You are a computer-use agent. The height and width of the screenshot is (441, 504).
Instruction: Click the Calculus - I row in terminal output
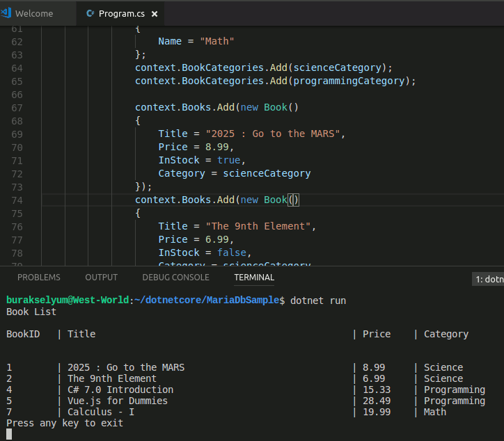pyautogui.click(x=101, y=412)
